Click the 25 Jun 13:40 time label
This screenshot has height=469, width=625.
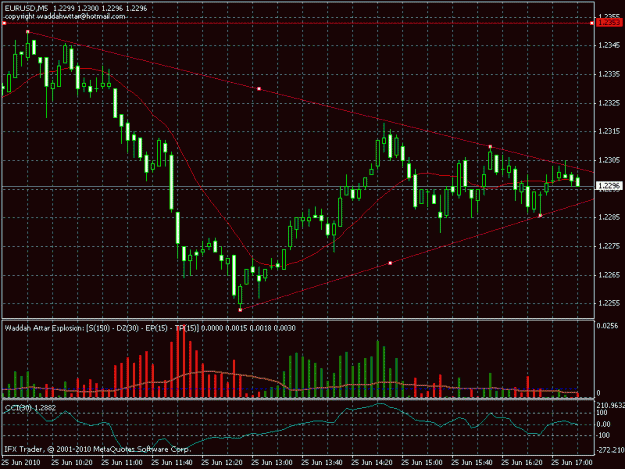click(x=322, y=463)
